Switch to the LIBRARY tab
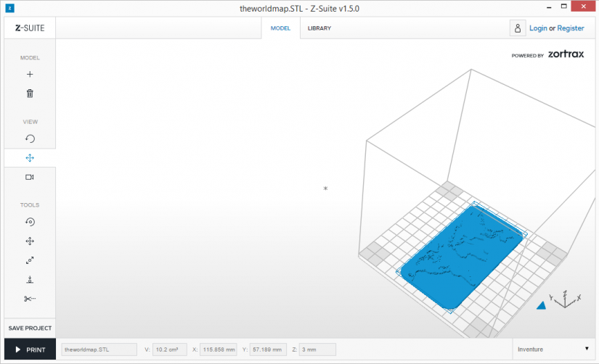 [319, 28]
